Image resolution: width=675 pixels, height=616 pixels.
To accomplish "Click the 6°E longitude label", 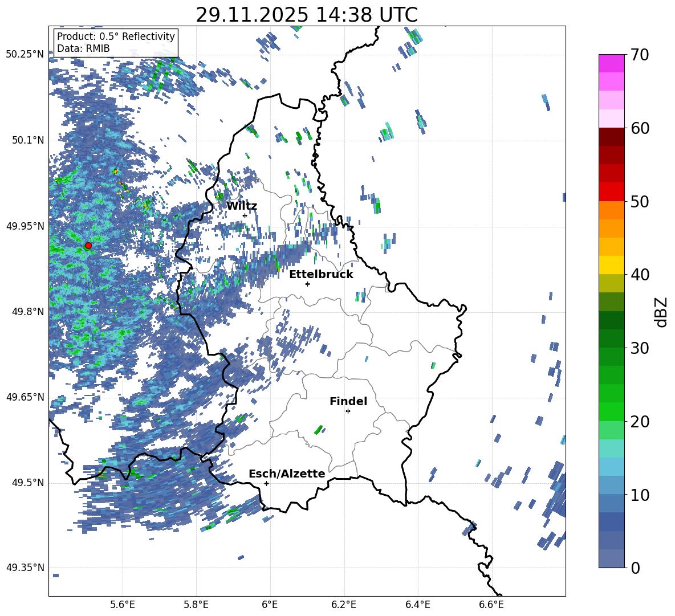I will tap(270, 605).
